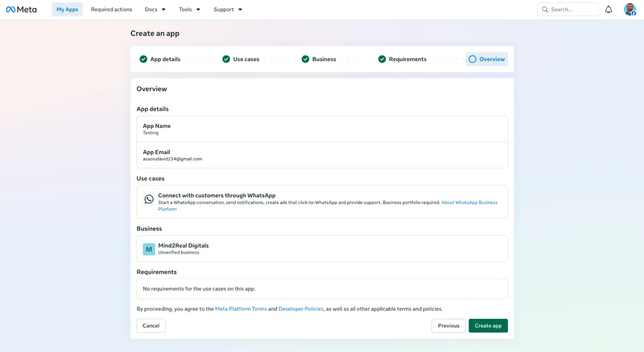644x352 pixels.
Task: Click the WhatsApp use case icon
Action: click(x=149, y=199)
